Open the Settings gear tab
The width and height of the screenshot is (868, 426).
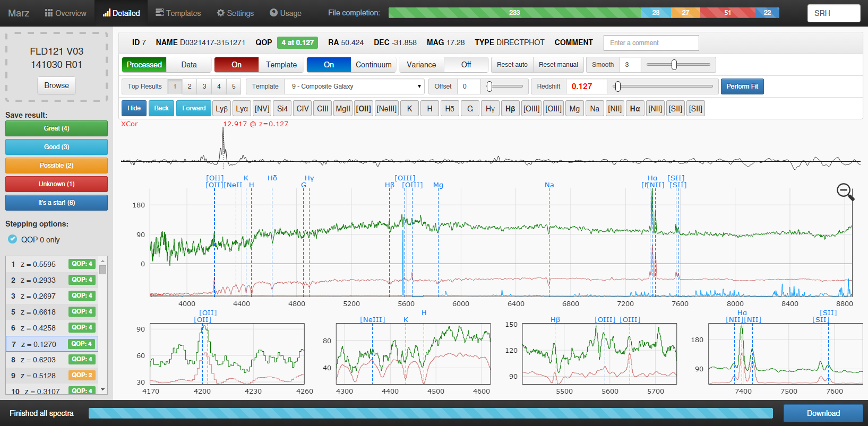click(x=235, y=13)
